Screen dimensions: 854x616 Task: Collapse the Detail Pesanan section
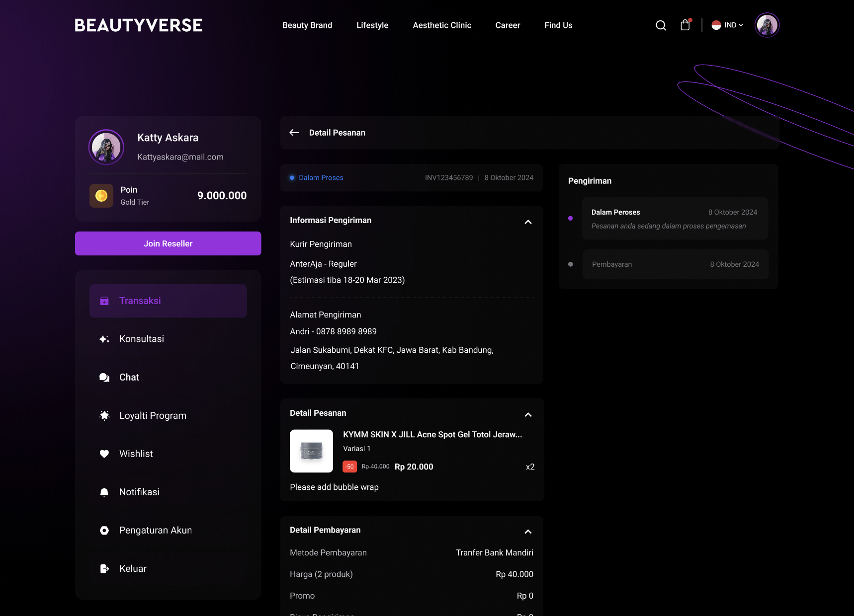[528, 414]
